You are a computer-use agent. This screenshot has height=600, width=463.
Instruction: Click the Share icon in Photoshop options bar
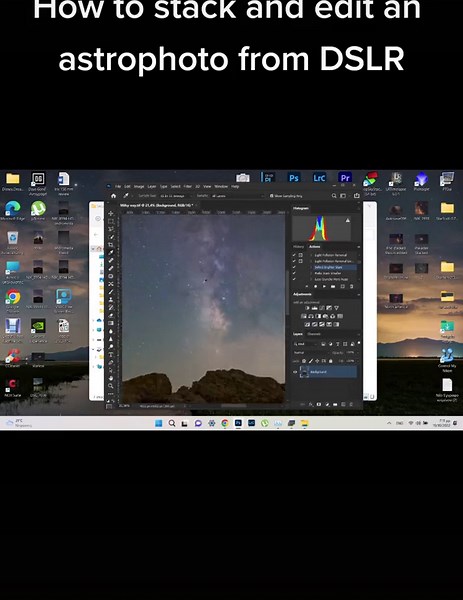(357, 196)
